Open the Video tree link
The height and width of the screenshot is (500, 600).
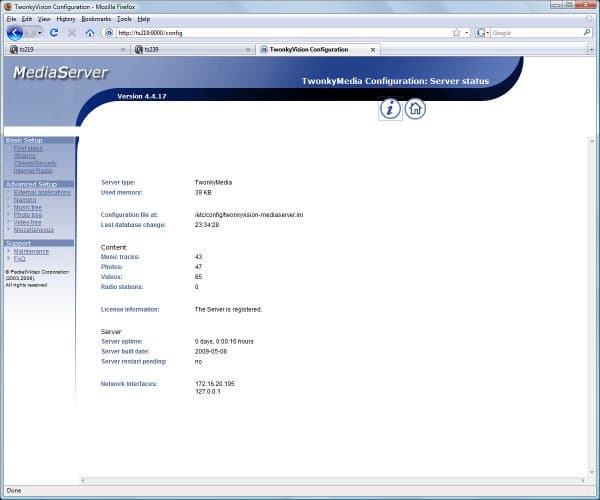click(x=27, y=222)
